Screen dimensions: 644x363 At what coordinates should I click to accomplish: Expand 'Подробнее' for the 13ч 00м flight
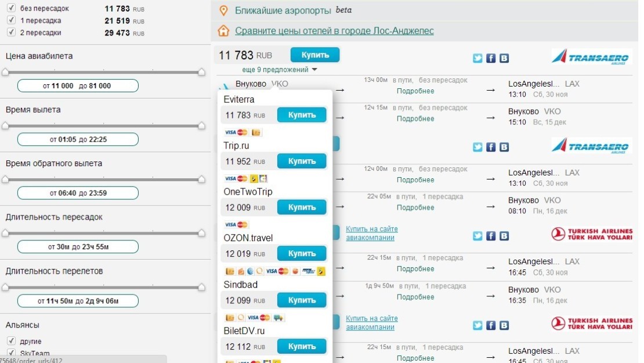415,91
